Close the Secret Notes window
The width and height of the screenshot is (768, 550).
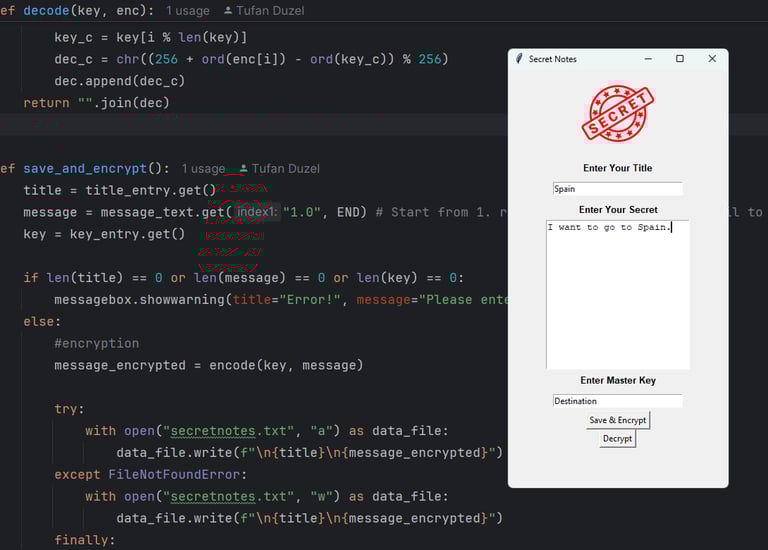pyautogui.click(x=712, y=59)
